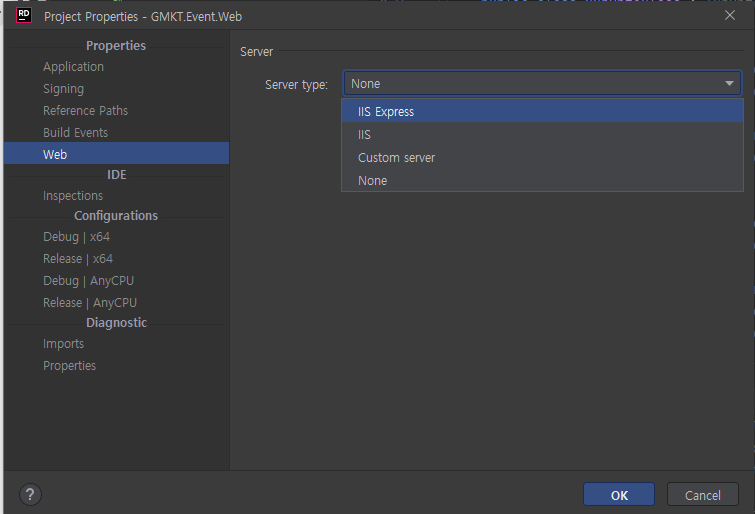Click the Server type: label

(296, 85)
